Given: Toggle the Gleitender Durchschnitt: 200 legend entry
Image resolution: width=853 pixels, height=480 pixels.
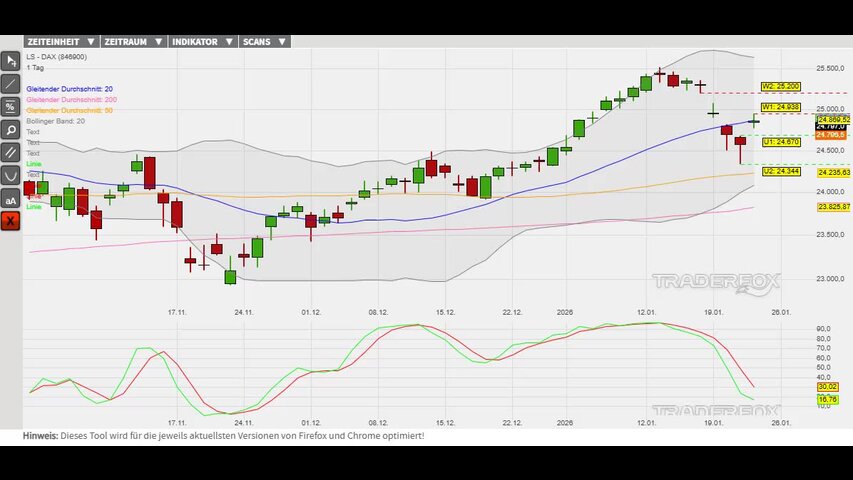Looking at the screenshot, I should click(71, 100).
